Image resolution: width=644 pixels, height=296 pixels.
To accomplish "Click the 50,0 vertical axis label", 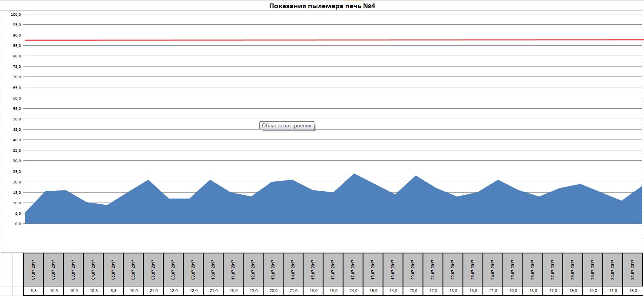I will (x=16, y=119).
